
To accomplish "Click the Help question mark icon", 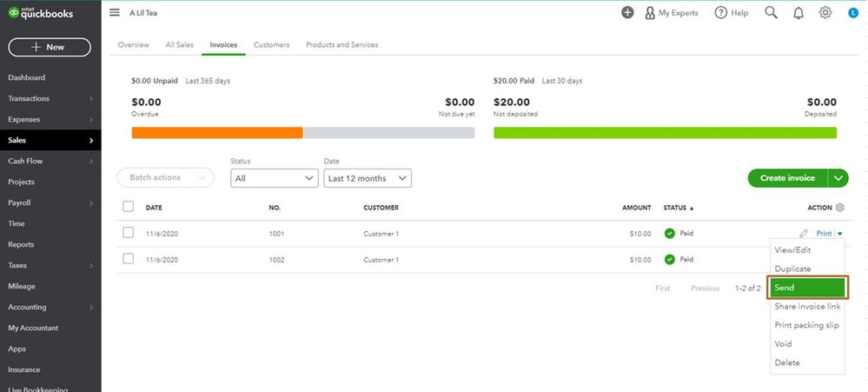I will [721, 13].
